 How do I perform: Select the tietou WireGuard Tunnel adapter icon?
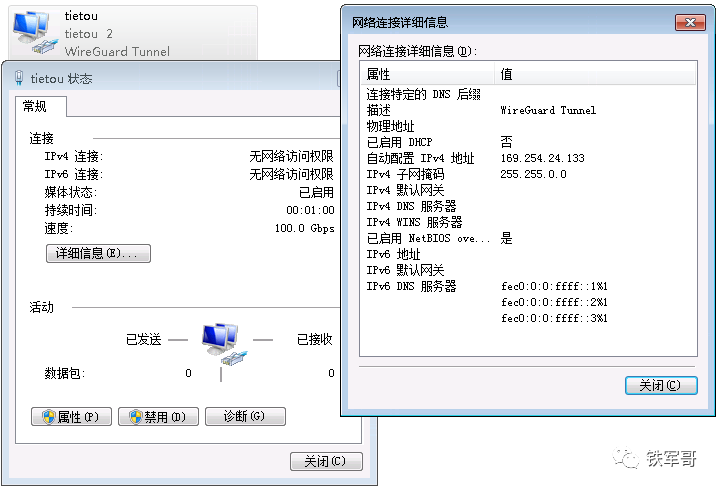click(x=35, y=32)
